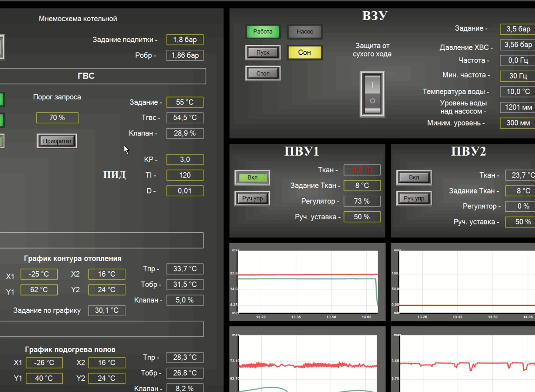
Task: Toggle the yellow Сон mode button
Action: [x=305, y=52]
